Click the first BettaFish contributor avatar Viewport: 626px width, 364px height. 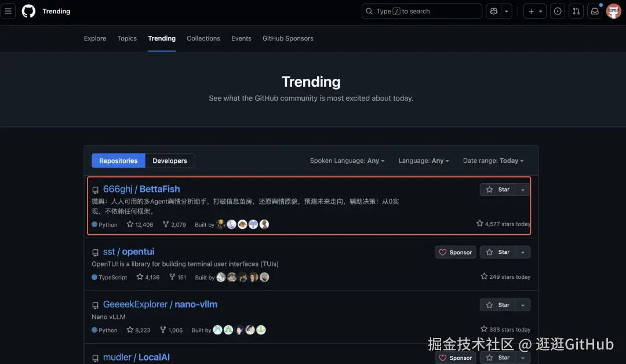220,224
